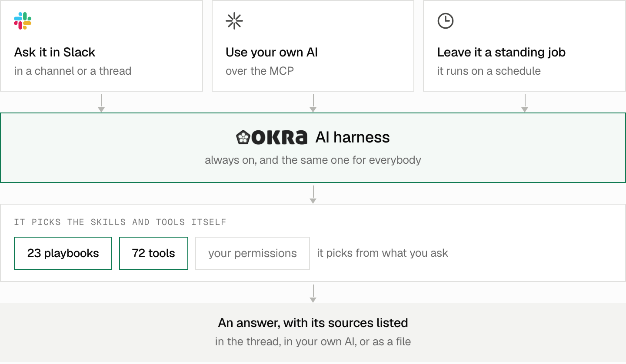Click the asterisk AI spark icon
This screenshot has height=364, width=626.
234,21
